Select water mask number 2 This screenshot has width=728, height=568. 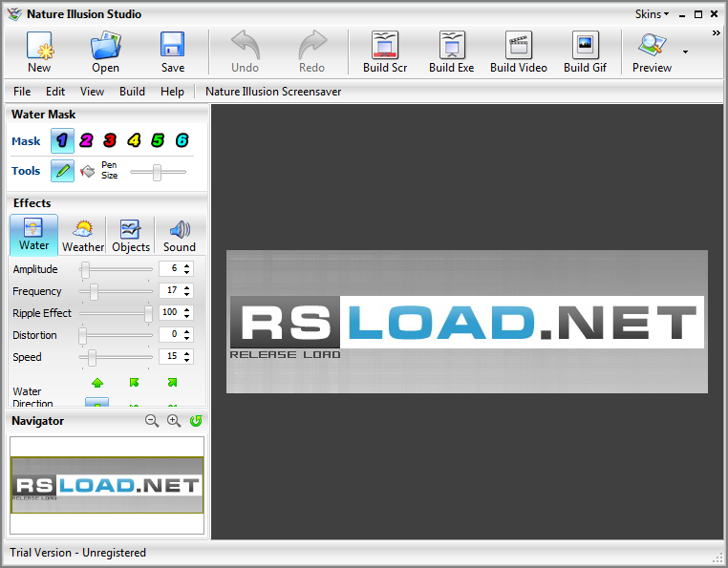[x=86, y=140]
